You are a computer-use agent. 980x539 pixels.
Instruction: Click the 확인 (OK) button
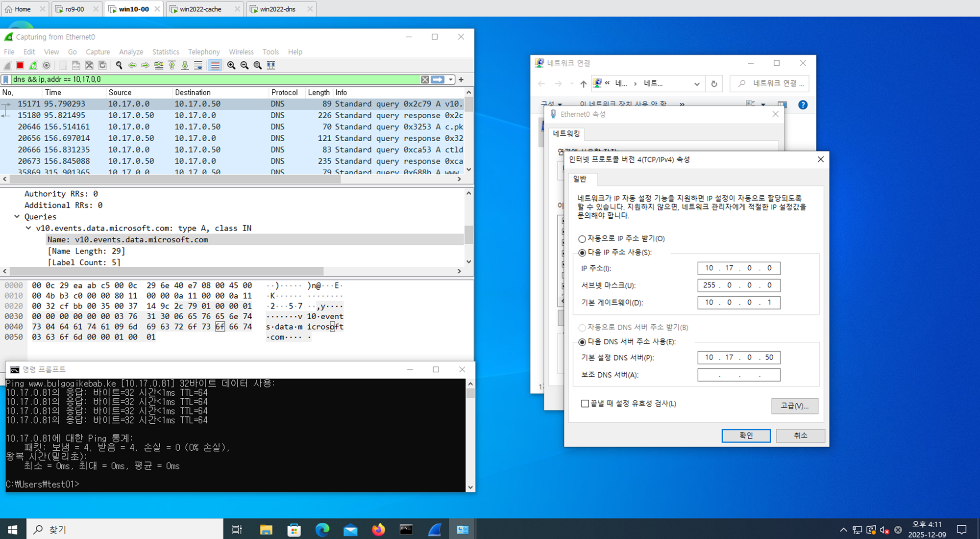click(x=745, y=436)
